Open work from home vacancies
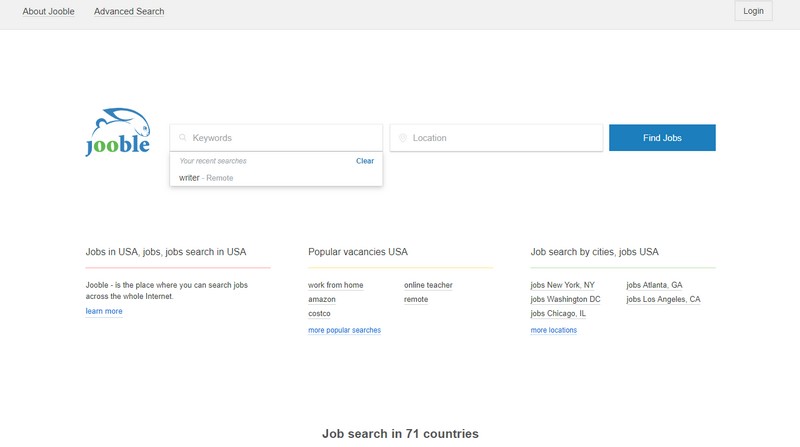 point(336,285)
